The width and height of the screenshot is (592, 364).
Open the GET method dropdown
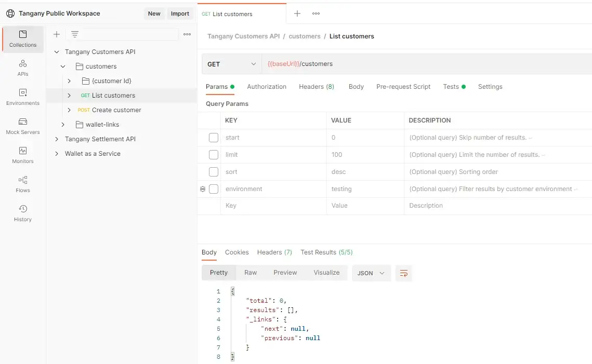coord(231,64)
